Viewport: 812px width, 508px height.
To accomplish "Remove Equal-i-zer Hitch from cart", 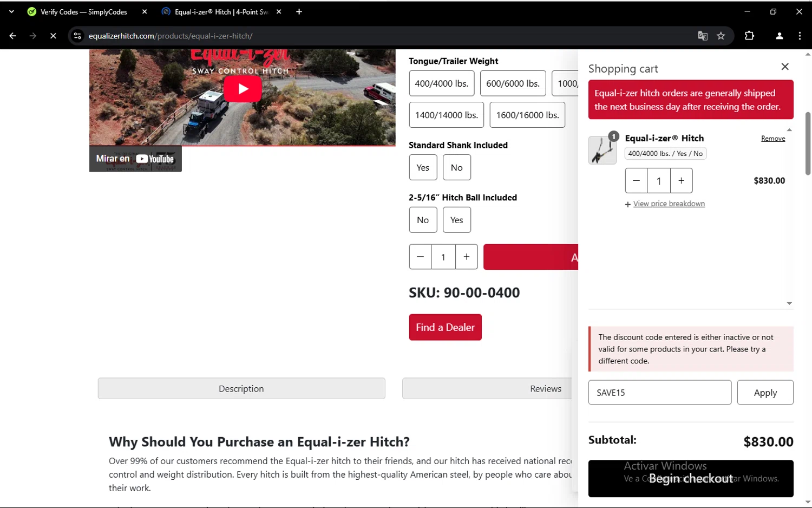I will pyautogui.click(x=772, y=139).
